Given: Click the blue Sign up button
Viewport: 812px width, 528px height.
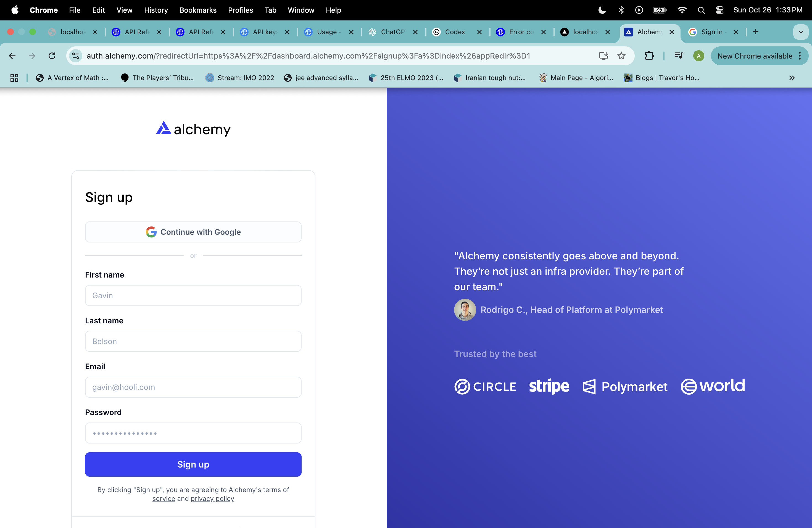Looking at the screenshot, I should [193, 464].
